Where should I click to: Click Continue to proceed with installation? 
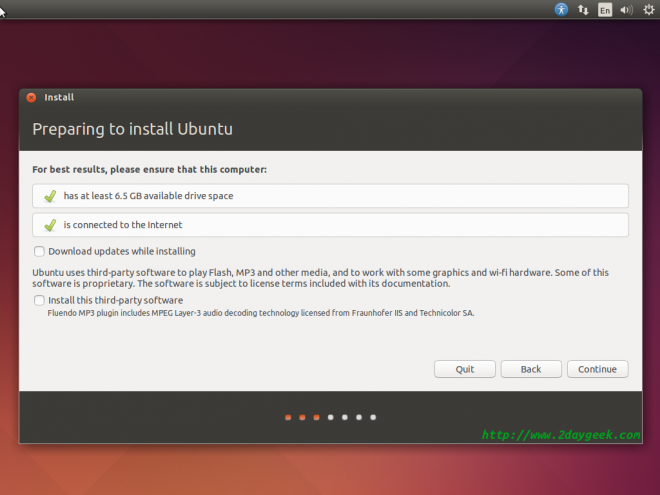click(x=597, y=369)
